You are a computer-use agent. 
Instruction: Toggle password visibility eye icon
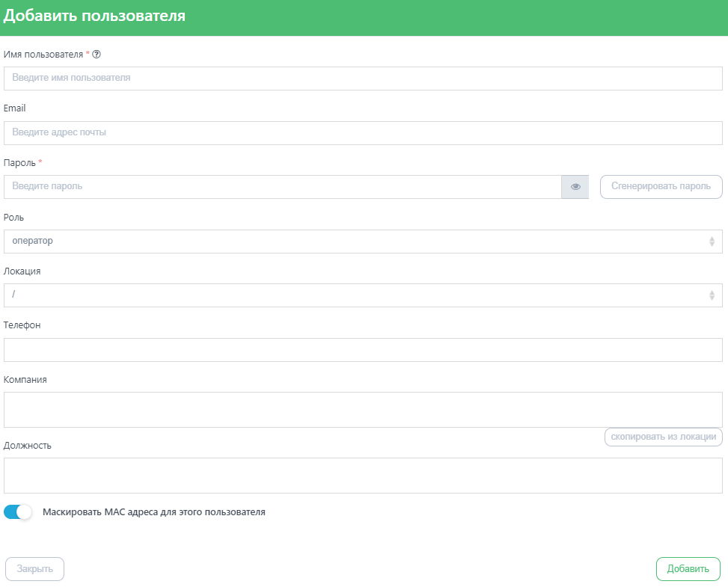pyautogui.click(x=575, y=186)
